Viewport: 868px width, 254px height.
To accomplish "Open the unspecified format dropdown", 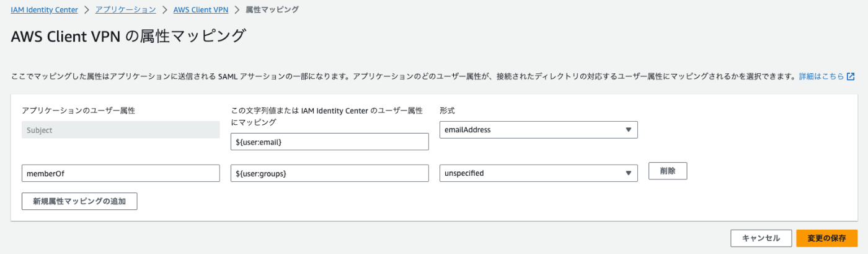I will tap(539, 173).
